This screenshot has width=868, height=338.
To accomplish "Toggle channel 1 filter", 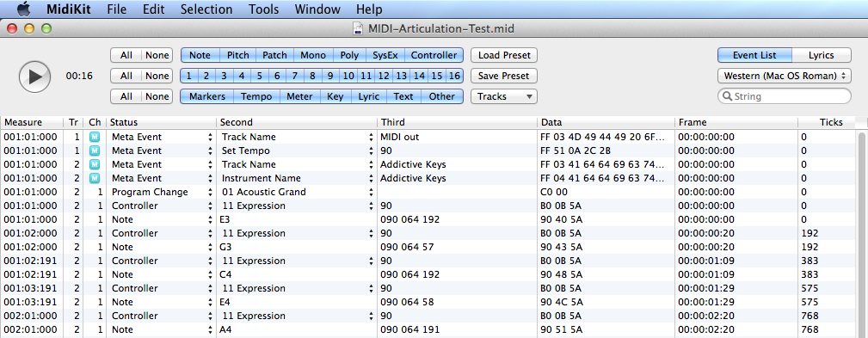I will (188, 76).
